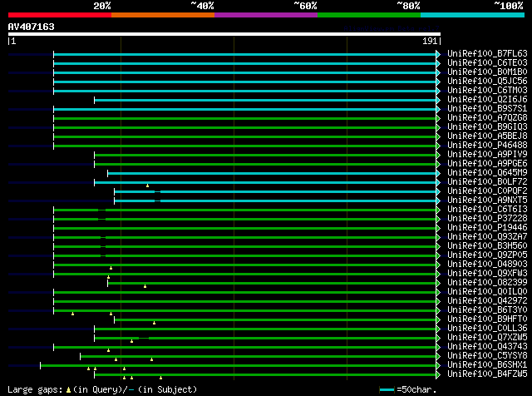The height and width of the screenshot is (396, 532).
Task: Click the UniRef100_B6T3Y0 label
Action: pos(487,310)
